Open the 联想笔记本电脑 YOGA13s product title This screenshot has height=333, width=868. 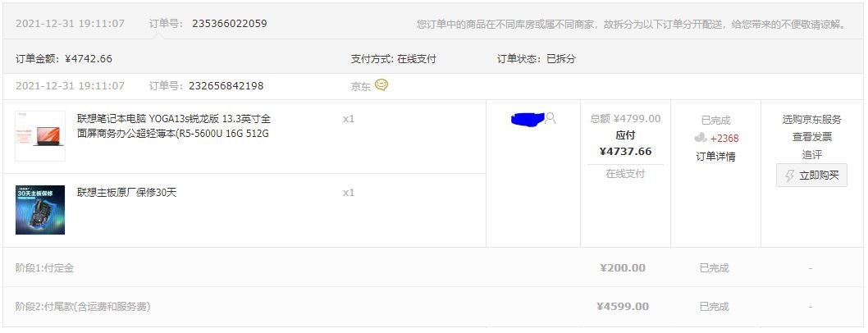pyautogui.click(x=174, y=126)
